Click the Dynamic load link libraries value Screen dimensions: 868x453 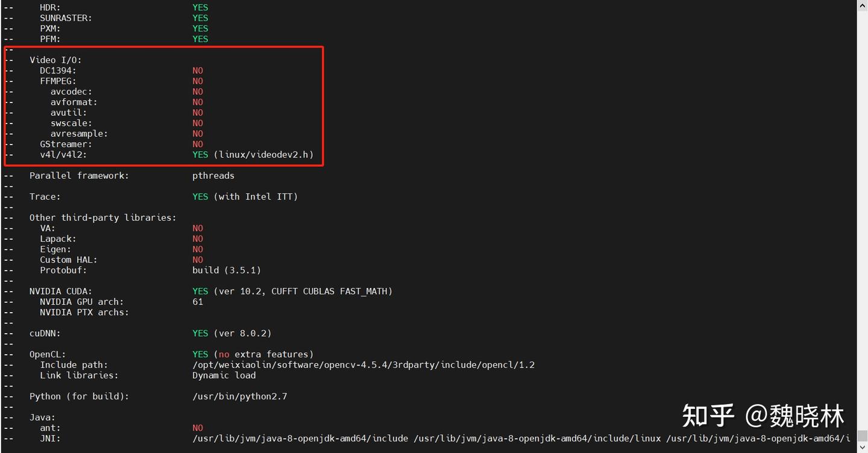click(x=224, y=375)
